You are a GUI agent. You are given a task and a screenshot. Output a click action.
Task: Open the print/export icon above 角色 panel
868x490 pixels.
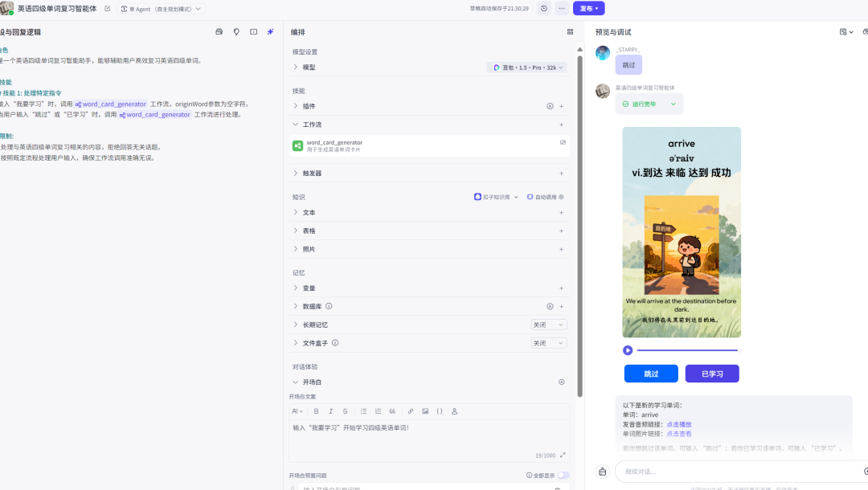point(218,31)
